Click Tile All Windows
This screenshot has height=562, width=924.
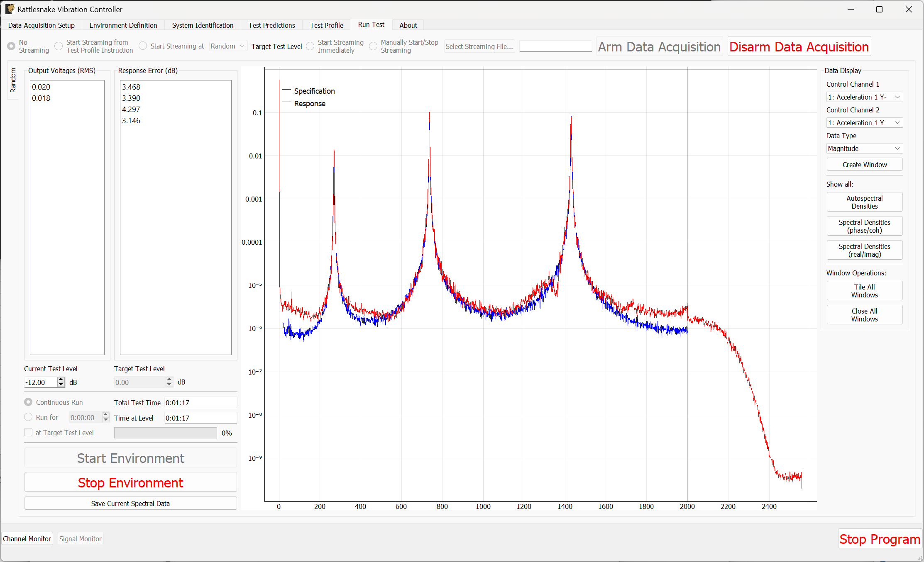click(x=864, y=290)
